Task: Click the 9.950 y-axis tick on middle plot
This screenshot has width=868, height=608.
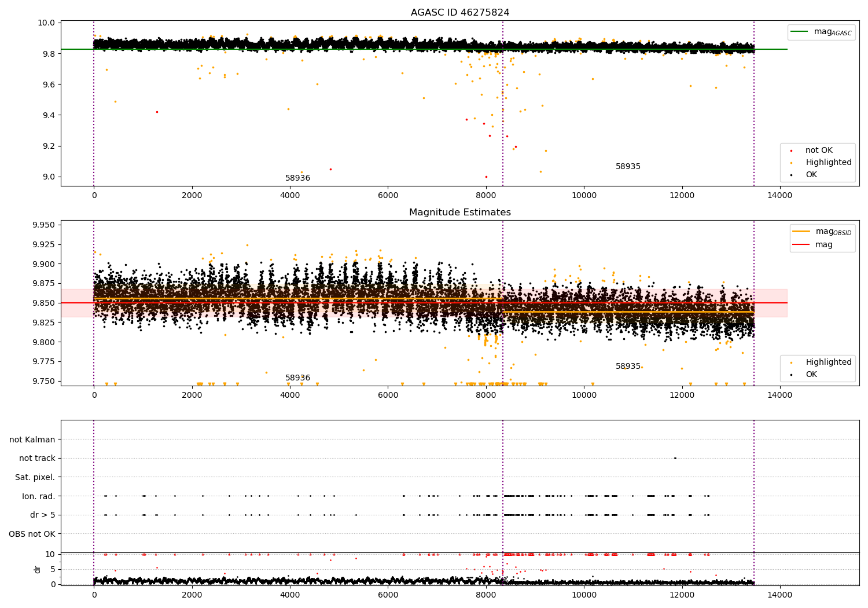Action: point(43,225)
